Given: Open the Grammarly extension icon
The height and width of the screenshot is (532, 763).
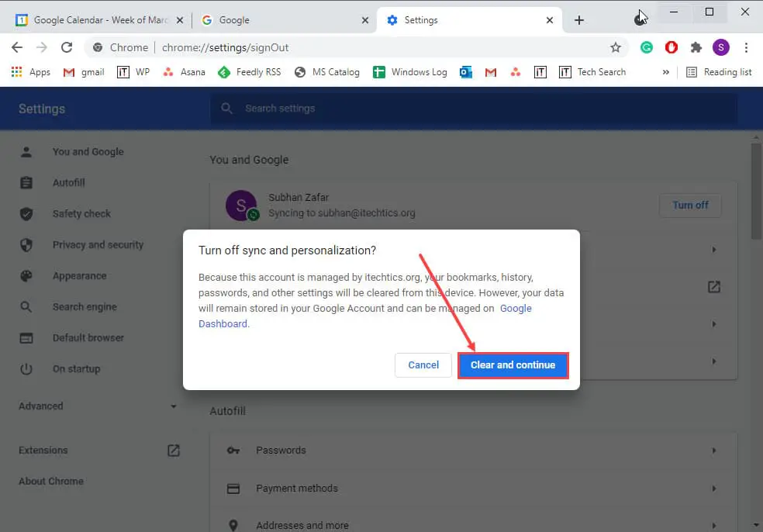Looking at the screenshot, I should pos(647,47).
